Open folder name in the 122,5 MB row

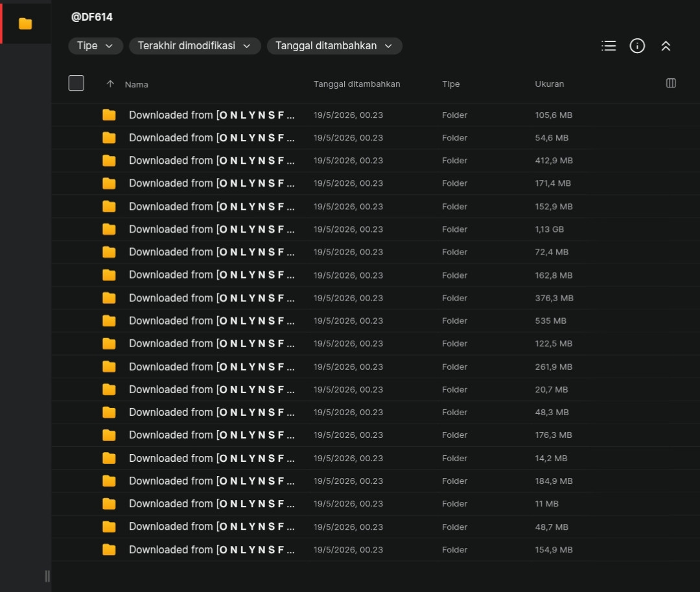pos(211,343)
